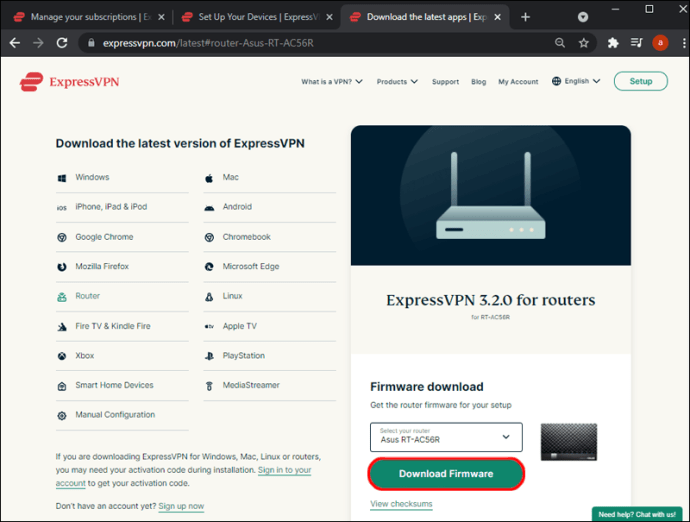Choose the Router download option text
690x522 pixels.
coord(87,296)
